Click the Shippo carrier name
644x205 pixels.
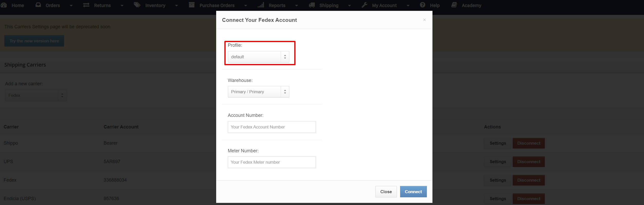11,143
